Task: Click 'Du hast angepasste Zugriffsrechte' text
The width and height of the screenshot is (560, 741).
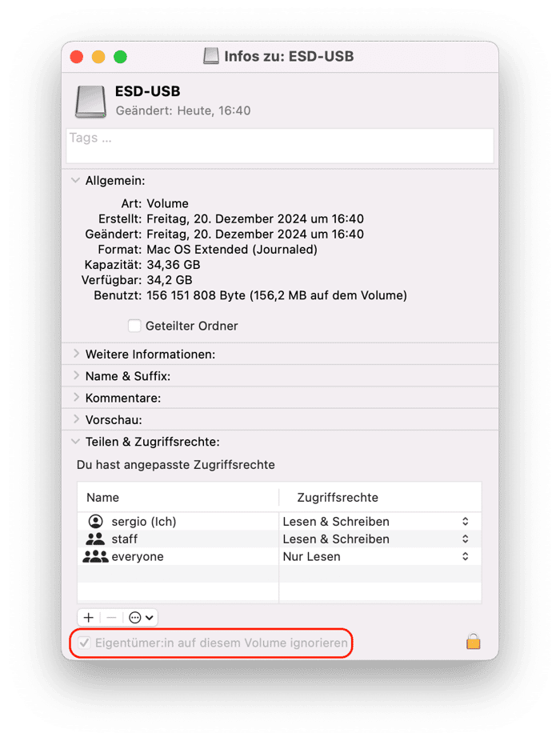Action: (x=176, y=465)
